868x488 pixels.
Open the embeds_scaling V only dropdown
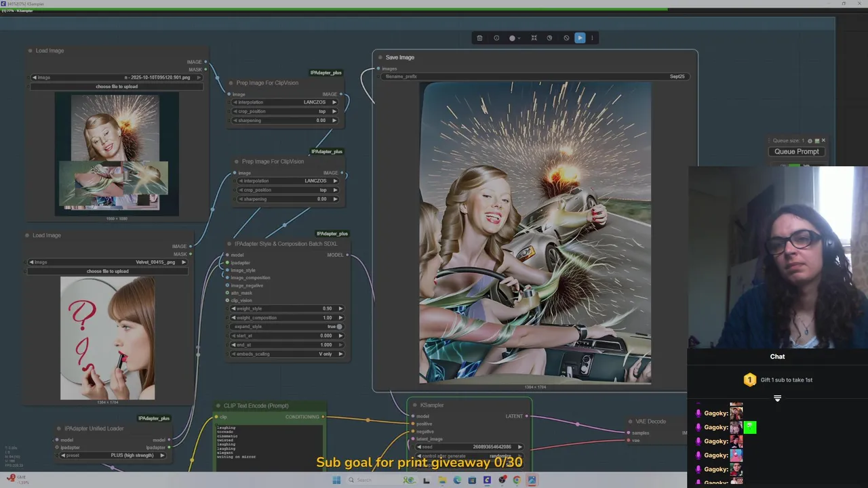(x=287, y=354)
